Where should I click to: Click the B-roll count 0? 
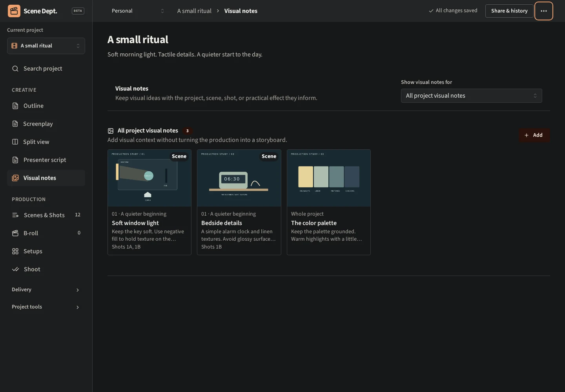(x=79, y=233)
